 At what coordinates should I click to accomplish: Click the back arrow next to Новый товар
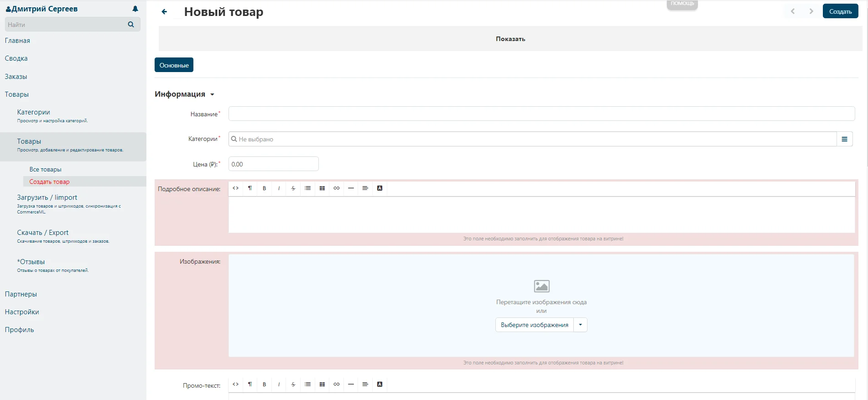click(x=164, y=12)
